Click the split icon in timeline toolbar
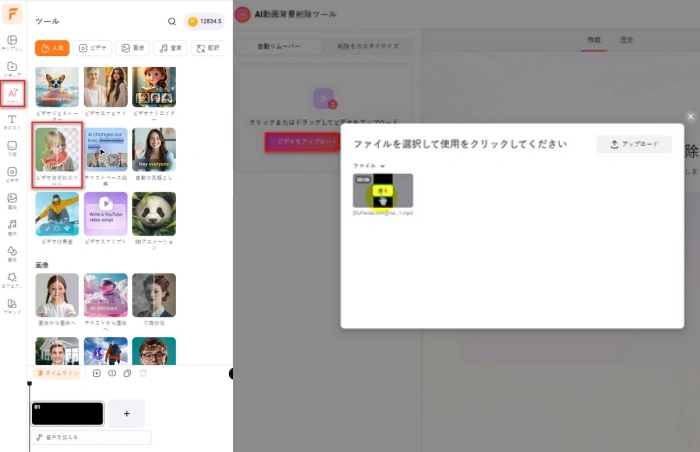Viewport: 700px width, 452px height. click(112, 373)
